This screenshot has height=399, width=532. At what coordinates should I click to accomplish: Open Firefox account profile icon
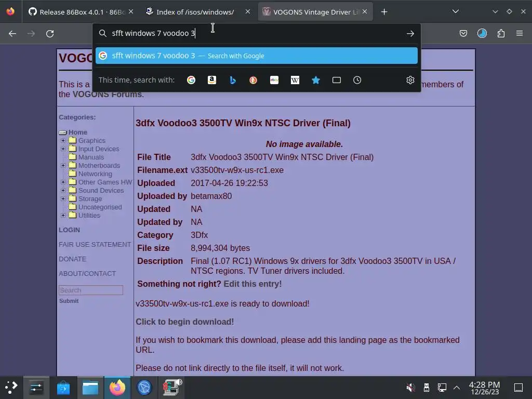[482, 33]
